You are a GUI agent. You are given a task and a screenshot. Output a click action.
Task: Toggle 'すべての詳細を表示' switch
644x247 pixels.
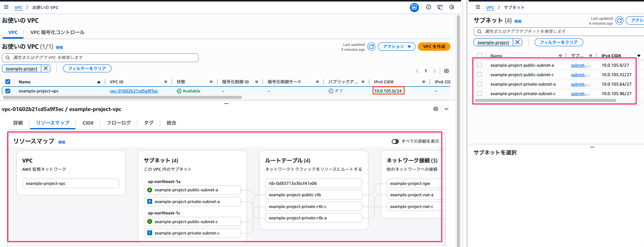395,141
